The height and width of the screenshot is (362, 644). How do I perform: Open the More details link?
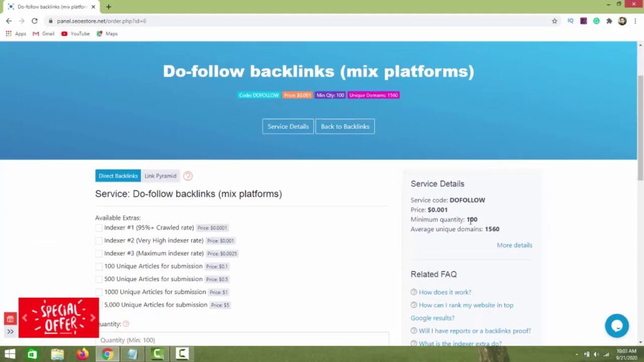(514, 245)
